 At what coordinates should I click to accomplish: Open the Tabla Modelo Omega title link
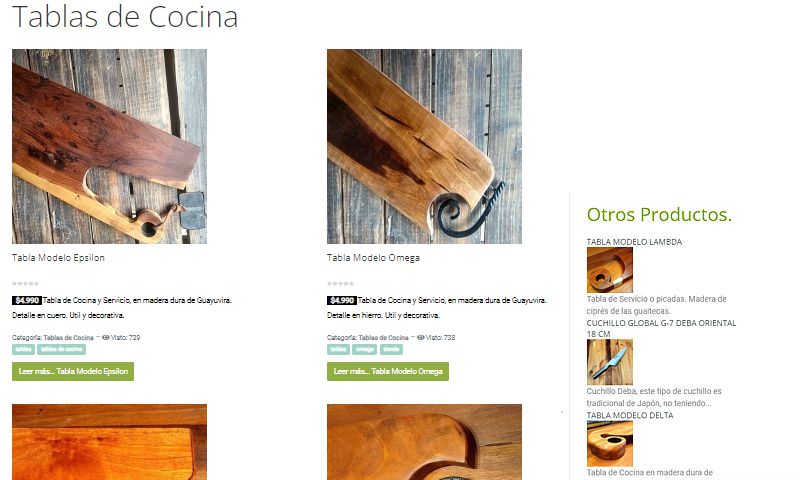pos(373,258)
